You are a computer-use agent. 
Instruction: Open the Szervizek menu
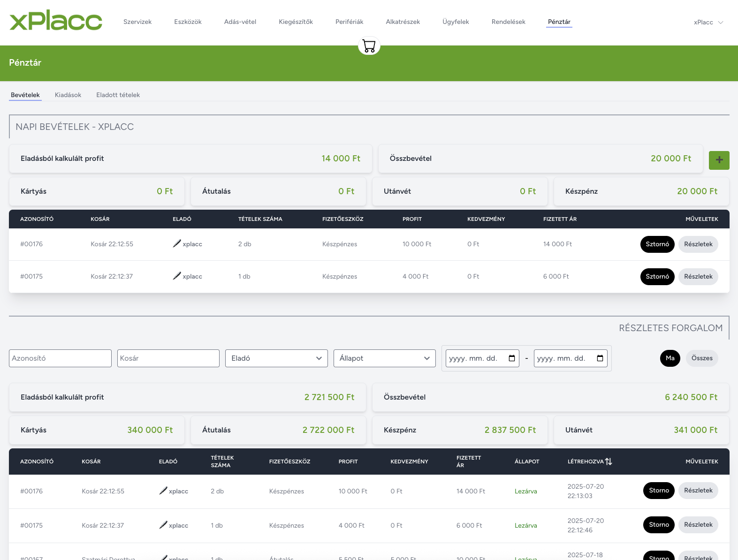(x=137, y=22)
